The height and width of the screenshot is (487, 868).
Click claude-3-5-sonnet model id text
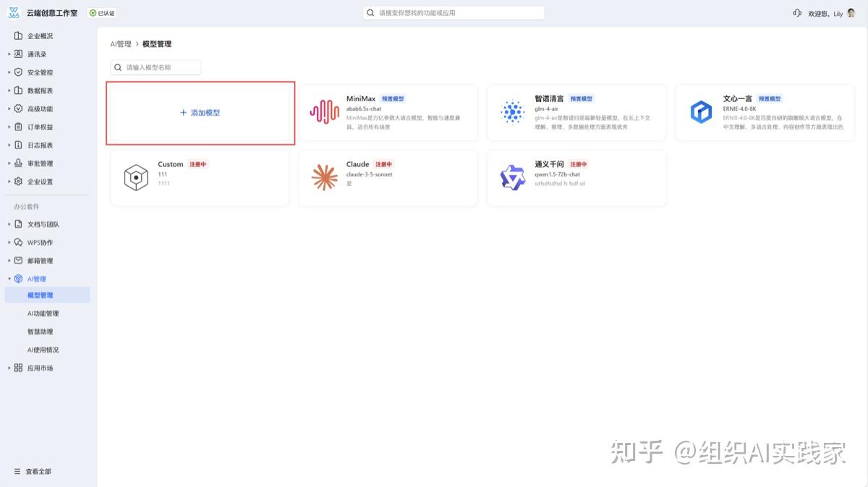point(370,174)
